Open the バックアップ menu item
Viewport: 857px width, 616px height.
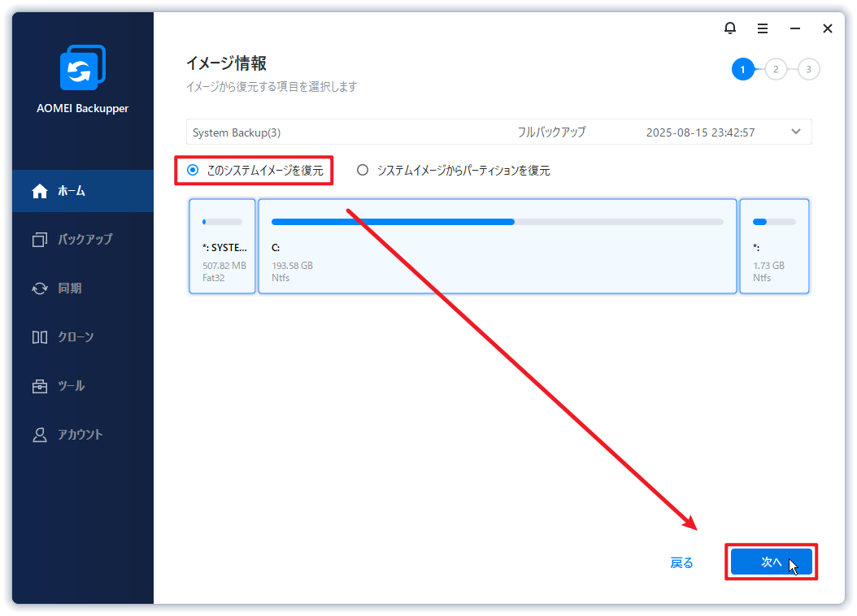pyautogui.click(x=83, y=239)
